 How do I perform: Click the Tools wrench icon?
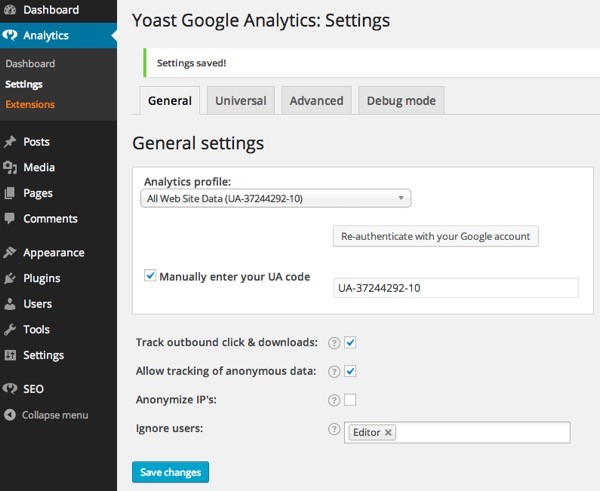pos(10,330)
